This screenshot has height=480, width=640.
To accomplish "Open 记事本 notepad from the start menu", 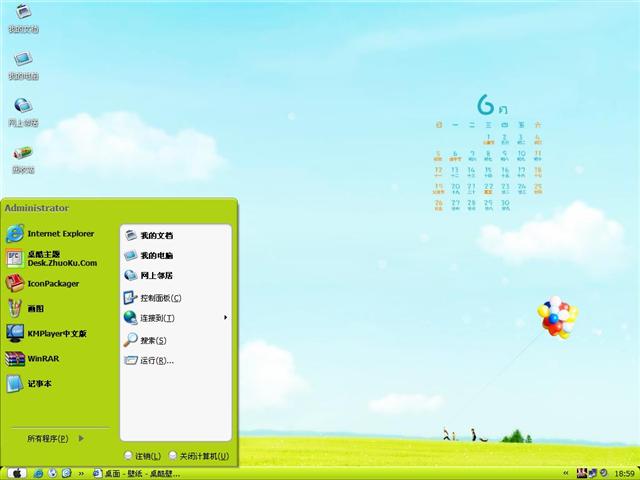I will 29,384.
